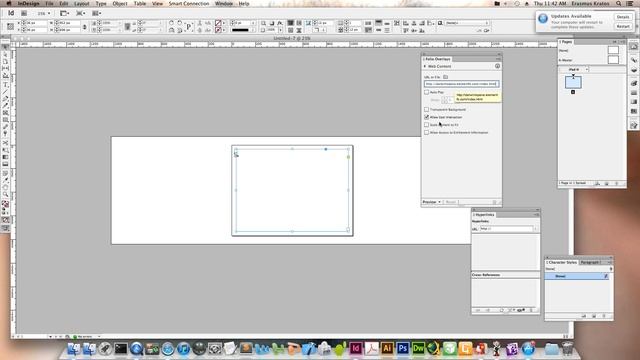Open the view options dropdown
Viewport: 640px width, 360px height.
coord(64,13)
